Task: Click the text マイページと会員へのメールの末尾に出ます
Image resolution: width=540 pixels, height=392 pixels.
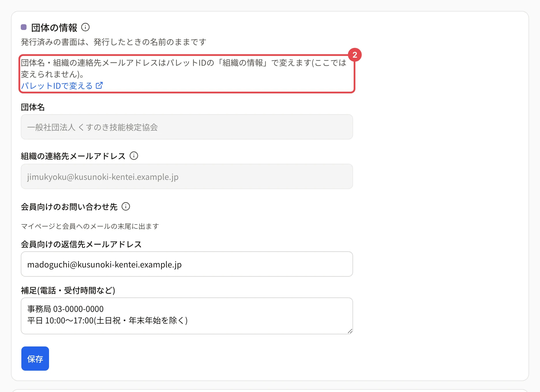Action: (x=90, y=226)
